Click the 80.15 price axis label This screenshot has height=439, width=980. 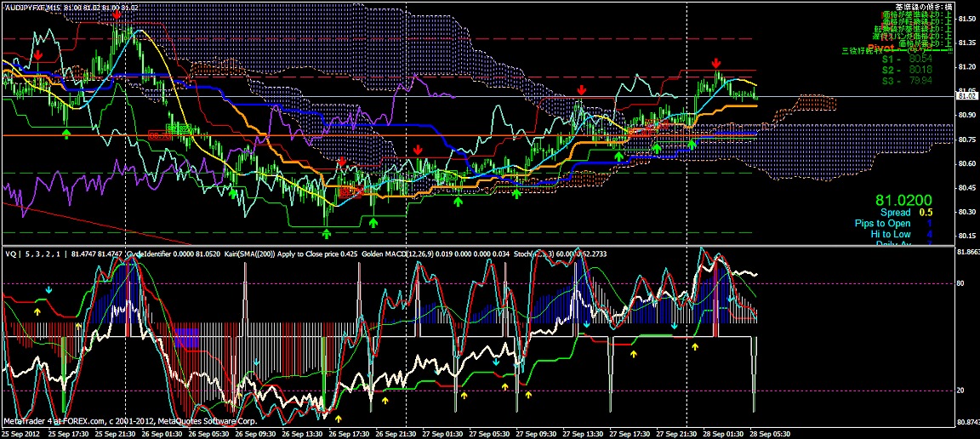click(x=967, y=235)
